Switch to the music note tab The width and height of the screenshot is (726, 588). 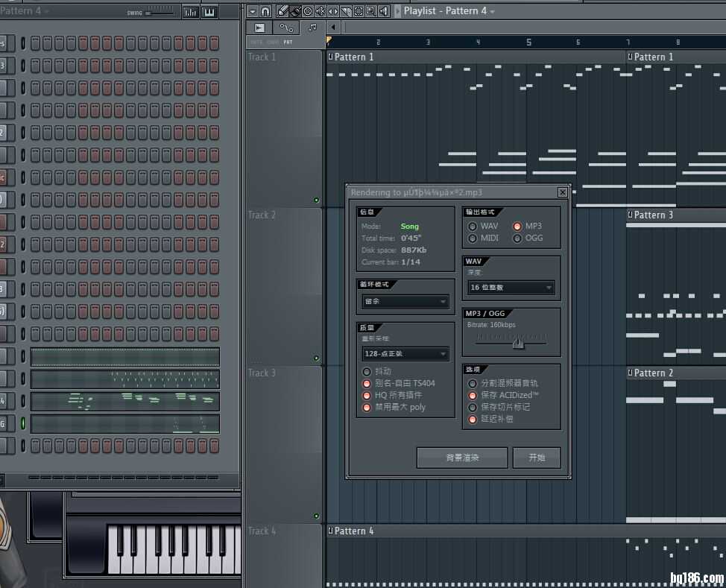pos(312,28)
